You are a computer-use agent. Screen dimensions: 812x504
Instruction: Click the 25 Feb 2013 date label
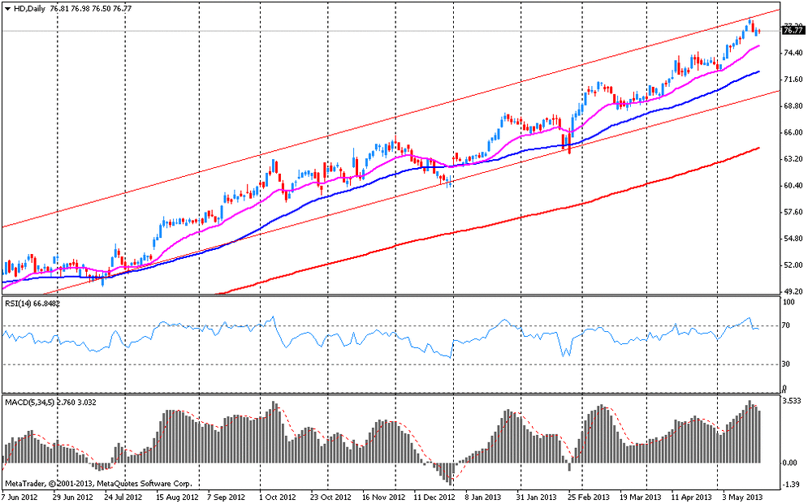click(589, 498)
